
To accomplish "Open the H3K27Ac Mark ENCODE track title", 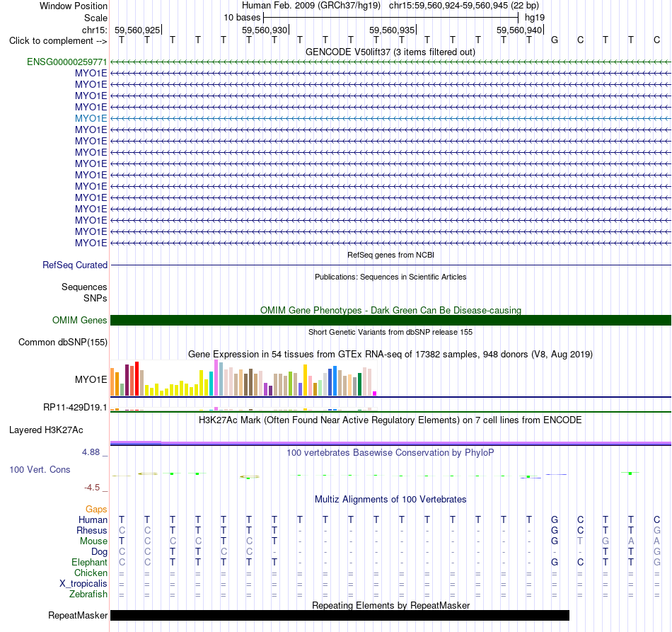I will [390, 420].
